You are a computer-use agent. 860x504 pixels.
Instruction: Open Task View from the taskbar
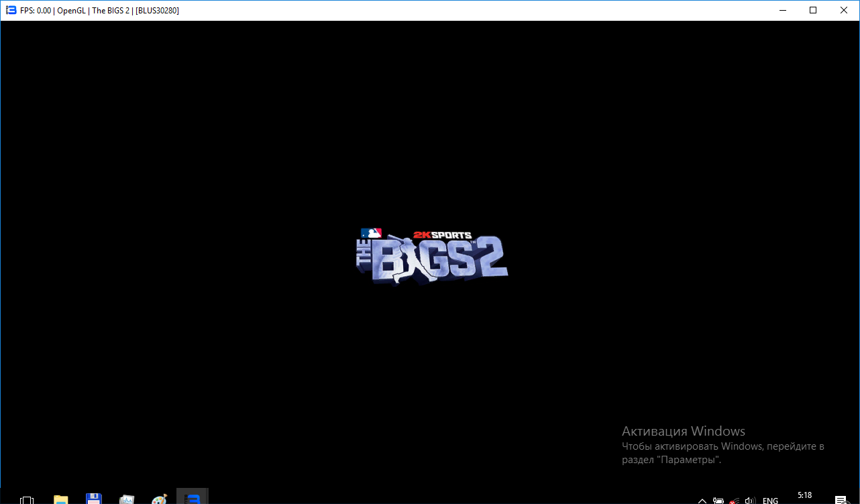(x=27, y=499)
